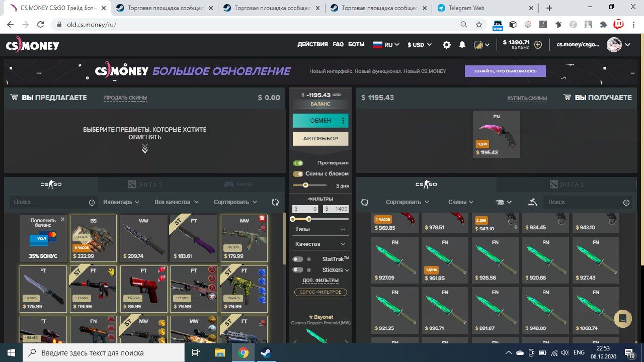Adjust the lock days slider handle

pyautogui.click(x=305, y=186)
